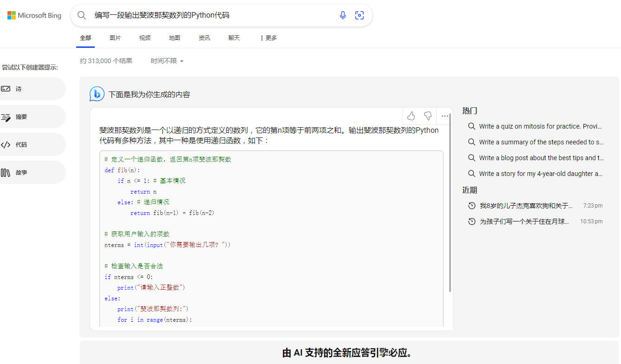Click search icon beside blog post suggestion
The height and width of the screenshot is (364, 621).
click(471, 158)
